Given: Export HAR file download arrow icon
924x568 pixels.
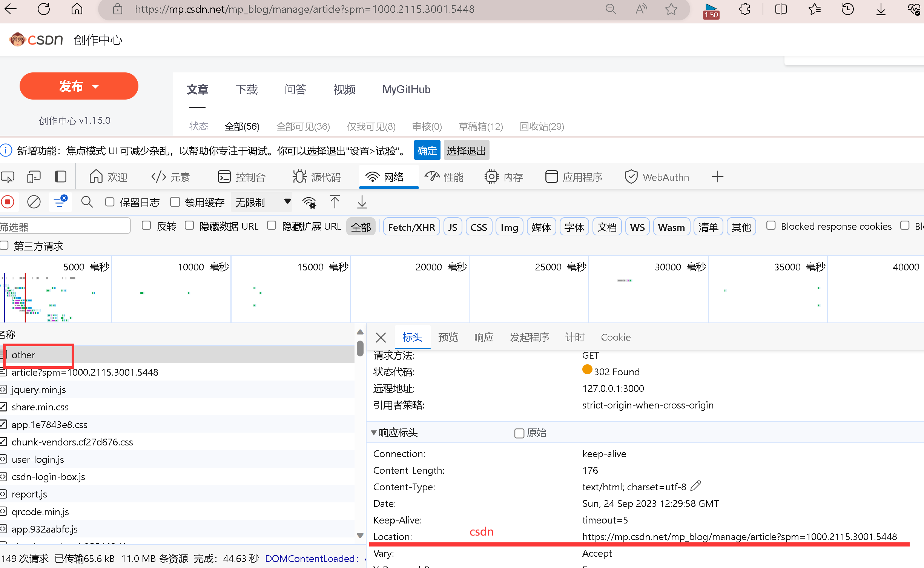Looking at the screenshot, I should 362,202.
